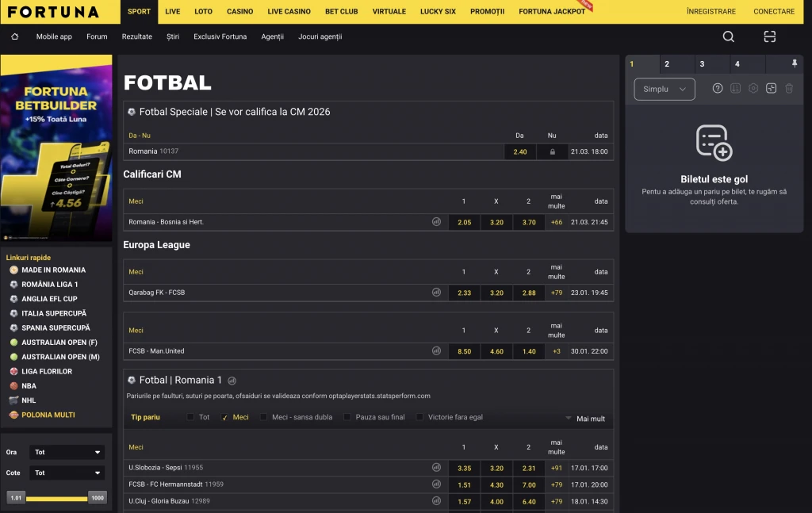Pin the bet slip panel
The width and height of the screenshot is (812, 513).
click(795, 63)
